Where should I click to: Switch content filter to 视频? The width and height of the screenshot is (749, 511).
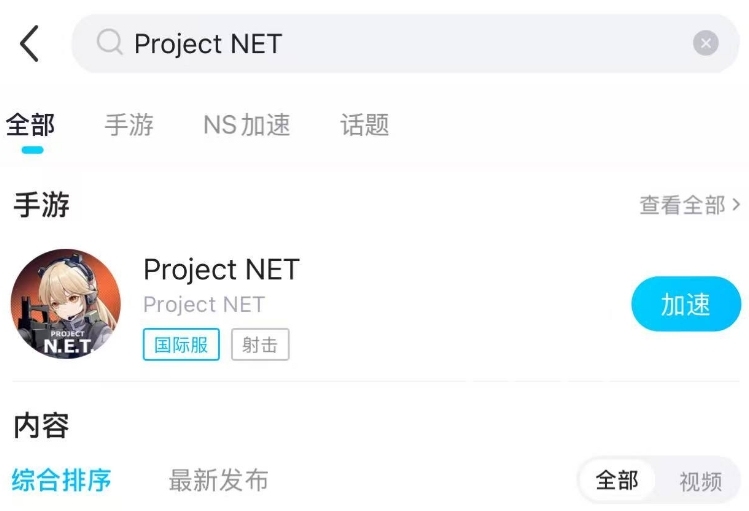pos(700,481)
